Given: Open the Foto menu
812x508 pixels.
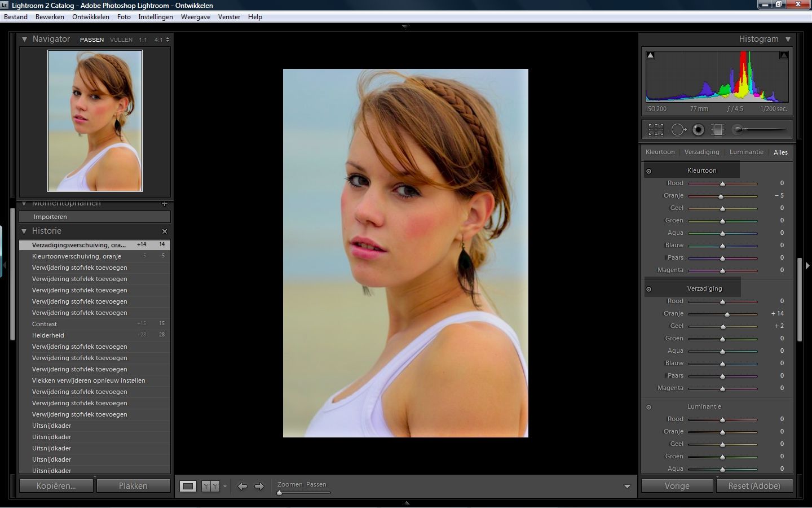Looking at the screenshot, I should (124, 17).
